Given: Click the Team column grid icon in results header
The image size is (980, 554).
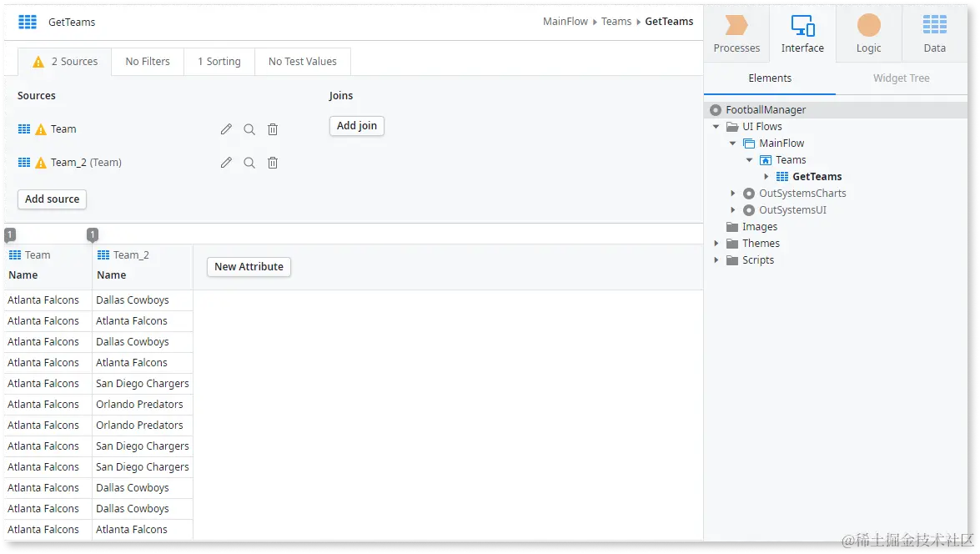Looking at the screenshot, I should click(x=15, y=255).
